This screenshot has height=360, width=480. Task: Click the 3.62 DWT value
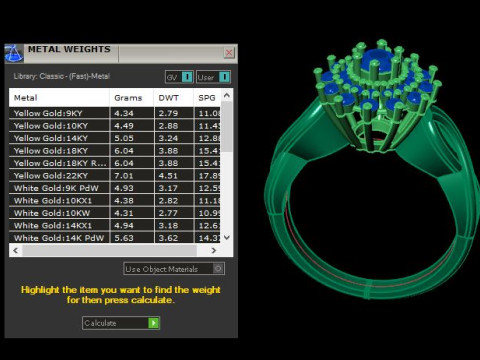(168, 238)
